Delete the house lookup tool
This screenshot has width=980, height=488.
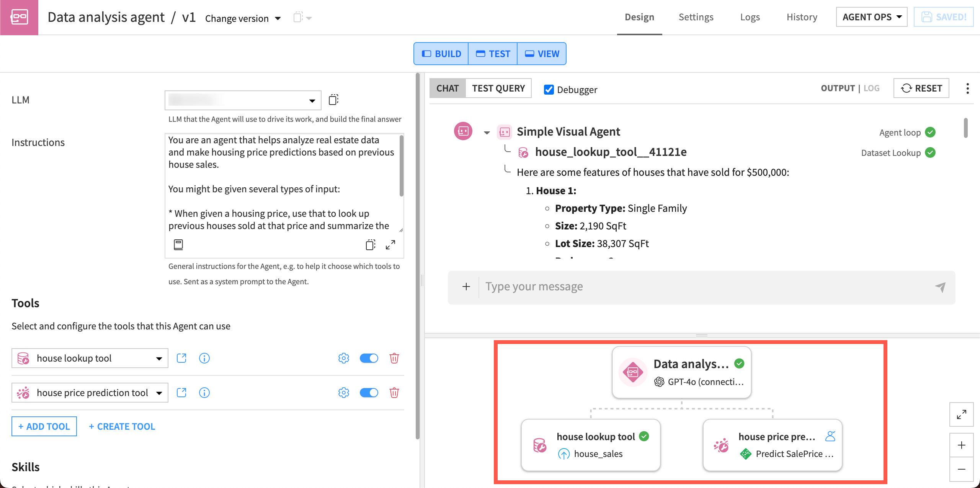pos(394,358)
